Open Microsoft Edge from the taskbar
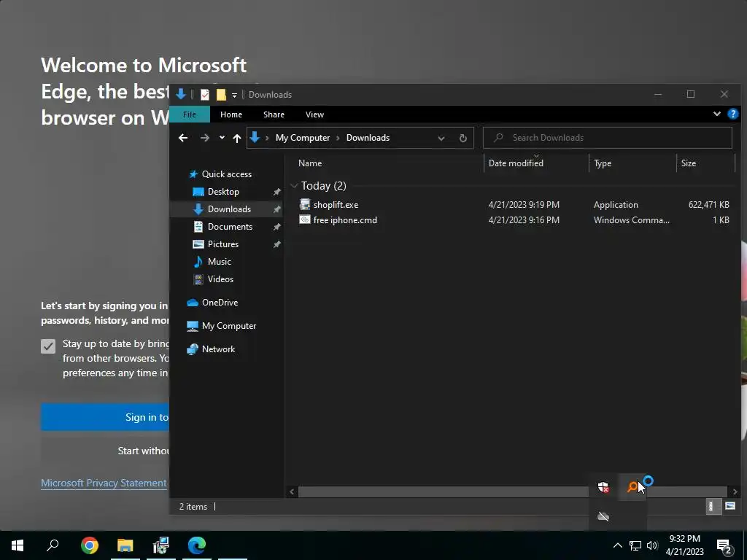 coord(197,545)
